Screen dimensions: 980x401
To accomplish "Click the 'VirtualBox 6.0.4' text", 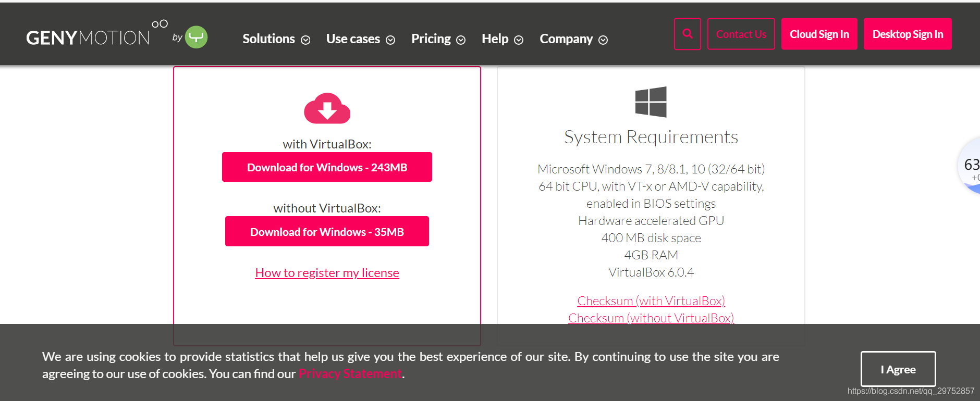I will pos(651,272).
